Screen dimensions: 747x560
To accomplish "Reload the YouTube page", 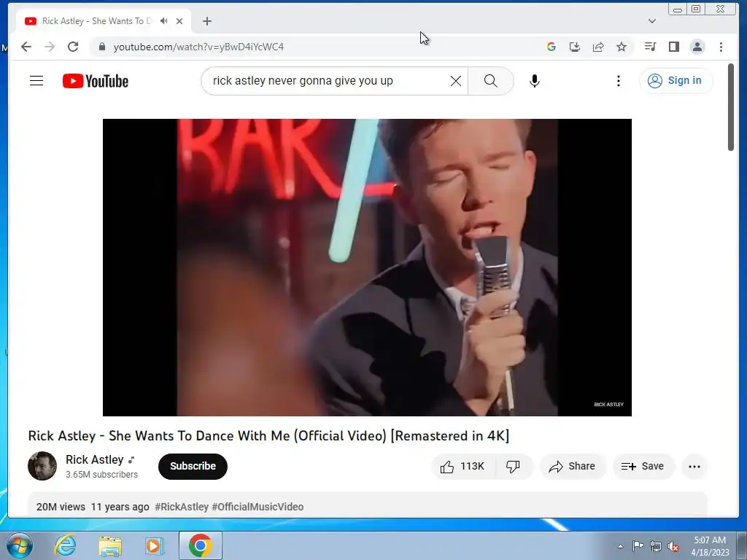I will tap(73, 47).
